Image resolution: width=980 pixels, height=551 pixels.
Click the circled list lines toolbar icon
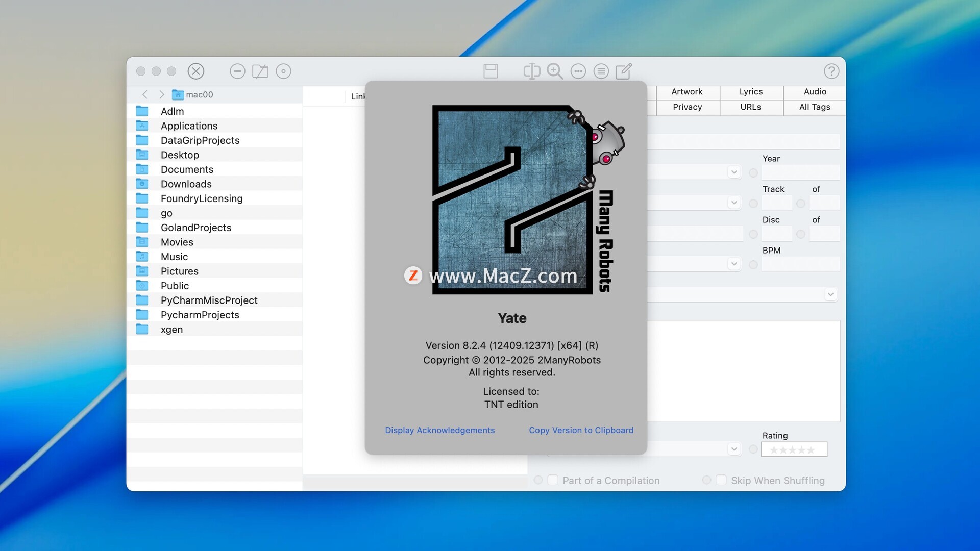[601, 71]
